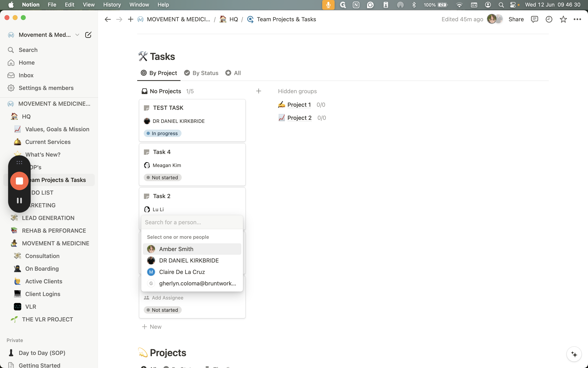Expand the Movement & Med workspace switcher
Viewport: 588px width, 368px height.
43,35
